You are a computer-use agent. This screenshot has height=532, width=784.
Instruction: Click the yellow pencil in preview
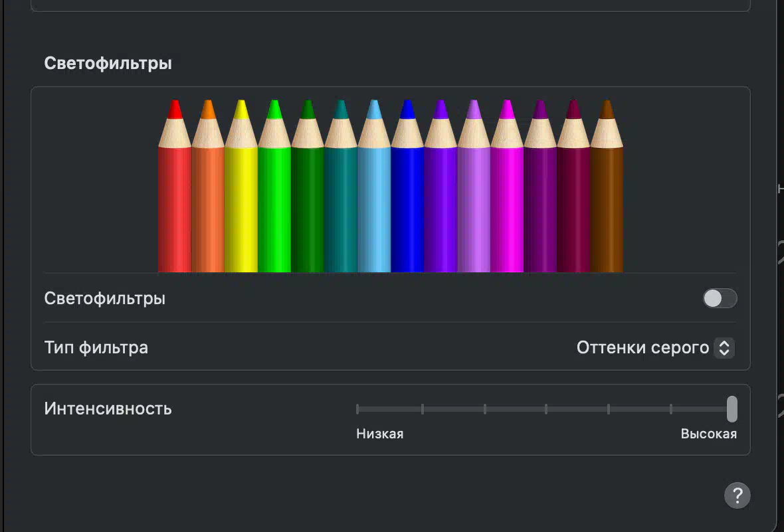(241, 186)
